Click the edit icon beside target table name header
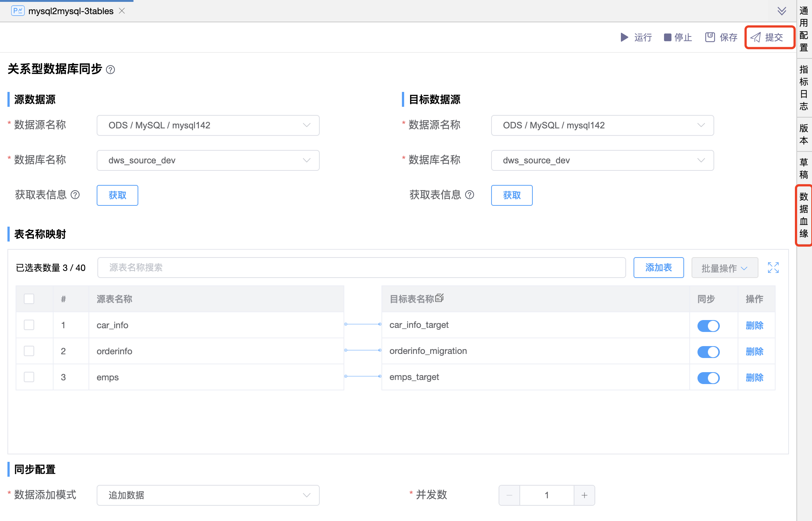 click(439, 298)
